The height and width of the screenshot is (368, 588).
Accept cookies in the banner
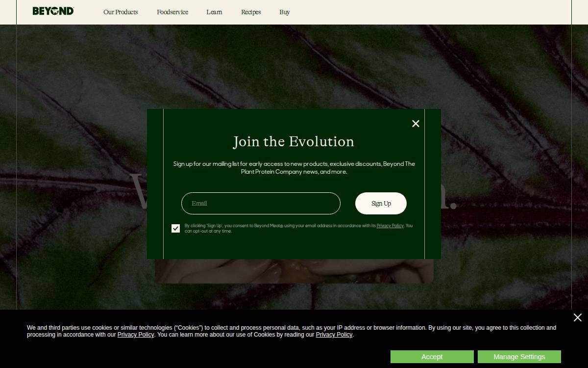pos(432,357)
